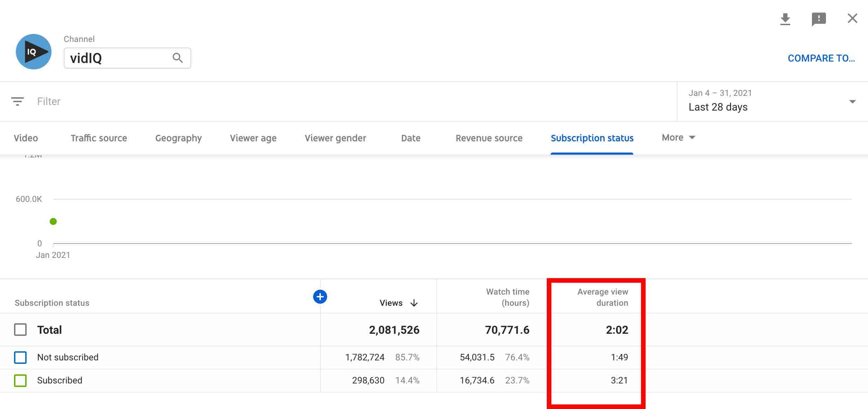
Task: Sort by Average view duration column
Action: point(602,297)
